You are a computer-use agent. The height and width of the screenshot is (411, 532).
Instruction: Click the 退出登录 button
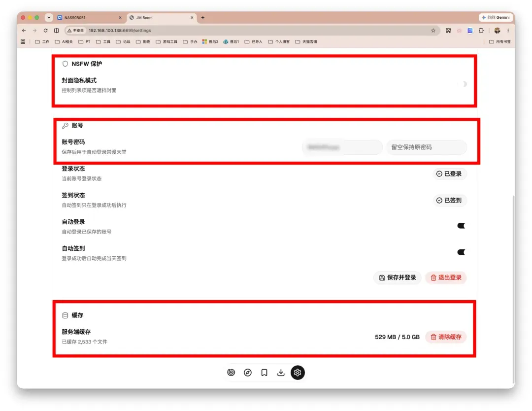[x=446, y=277]
